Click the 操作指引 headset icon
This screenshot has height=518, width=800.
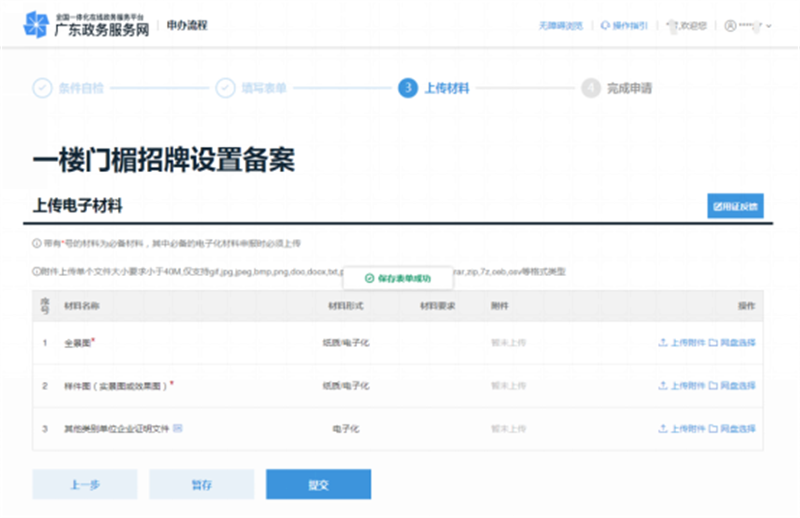[x=605, y=25]
